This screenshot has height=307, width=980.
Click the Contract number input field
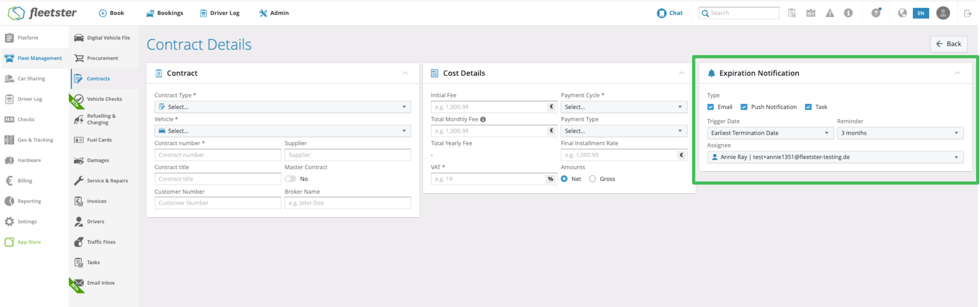(218, 155)
